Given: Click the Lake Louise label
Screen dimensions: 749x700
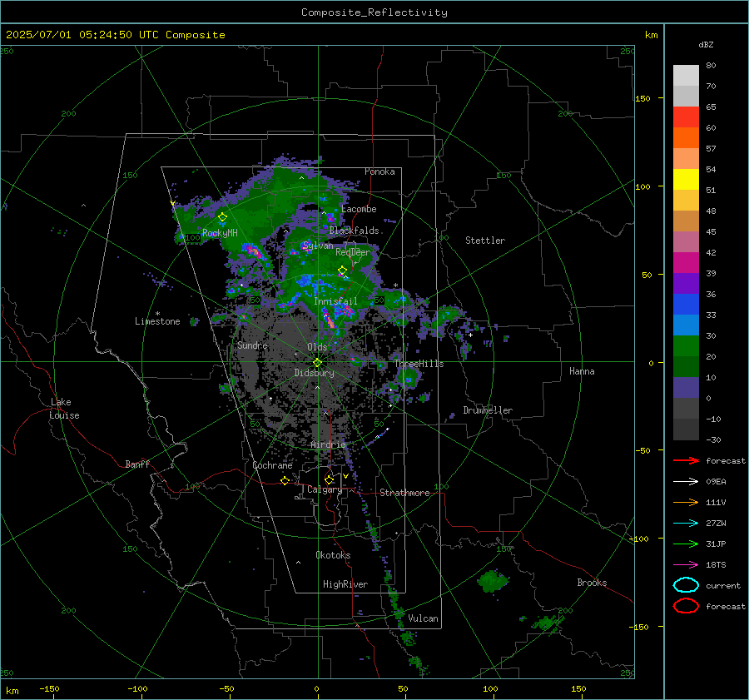Looking at the screenshot, I should click(x=64, y=409).
